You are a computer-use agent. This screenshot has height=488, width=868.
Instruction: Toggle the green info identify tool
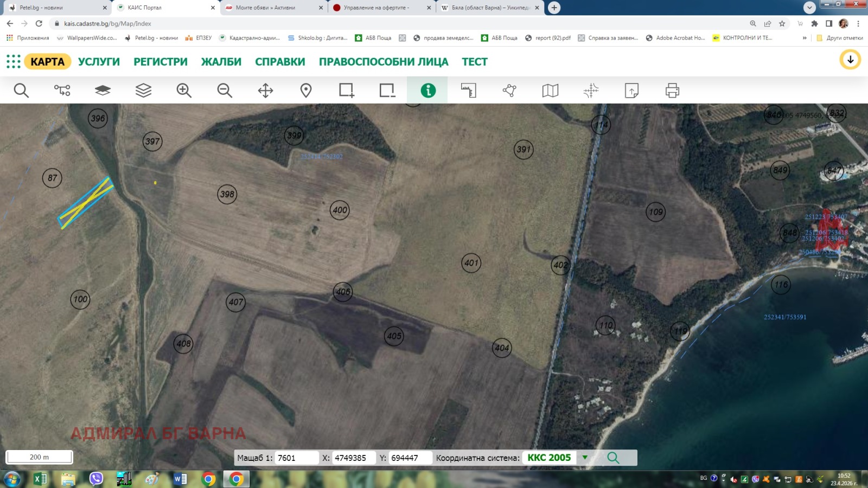pos(427,91)
